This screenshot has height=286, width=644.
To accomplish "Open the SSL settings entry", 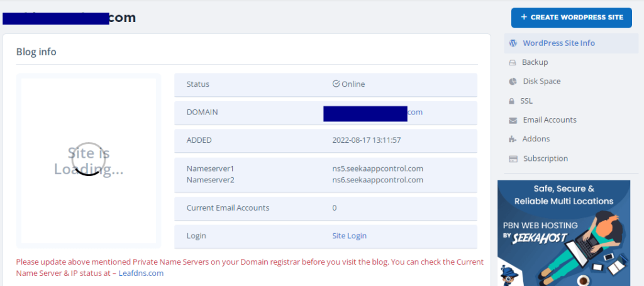I will tap(526, 101).
